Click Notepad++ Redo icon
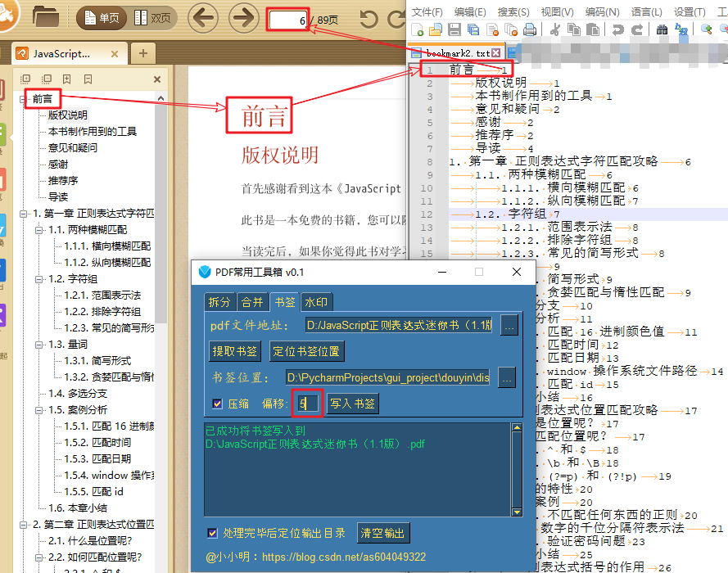Image resolution: width=728 pixels, height=573 pixels. (x=637, y=29)
